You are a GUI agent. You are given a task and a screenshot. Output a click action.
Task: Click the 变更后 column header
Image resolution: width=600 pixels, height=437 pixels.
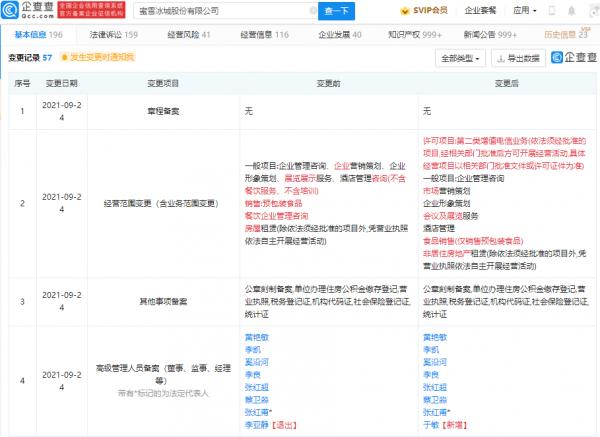[x=507, y=83]
